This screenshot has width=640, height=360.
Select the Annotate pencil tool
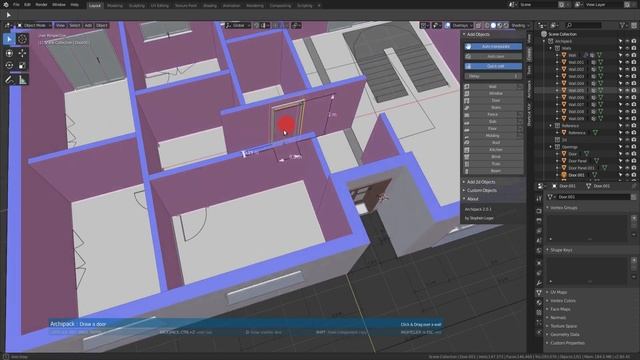9,80
